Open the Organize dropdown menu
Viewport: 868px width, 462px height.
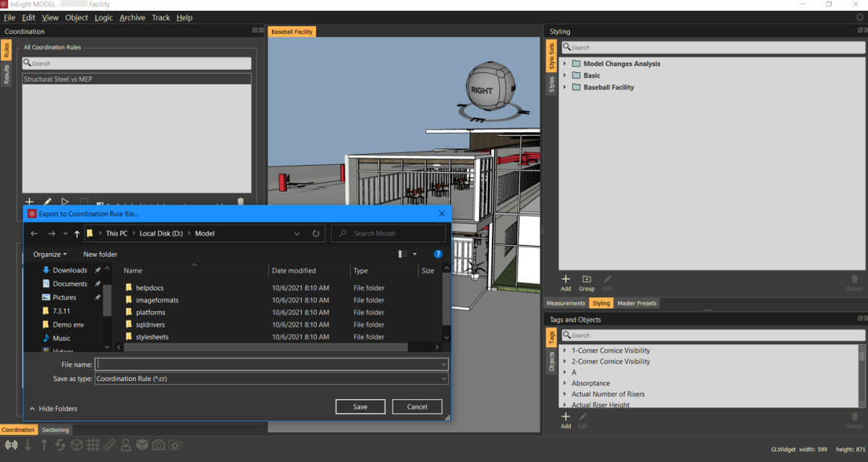50,254
